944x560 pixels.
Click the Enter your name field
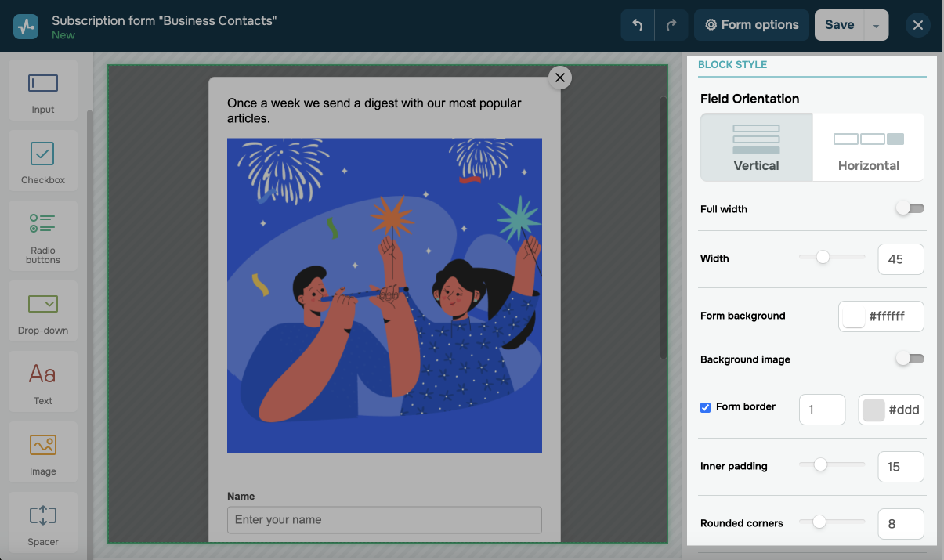(x=384, y=520)
